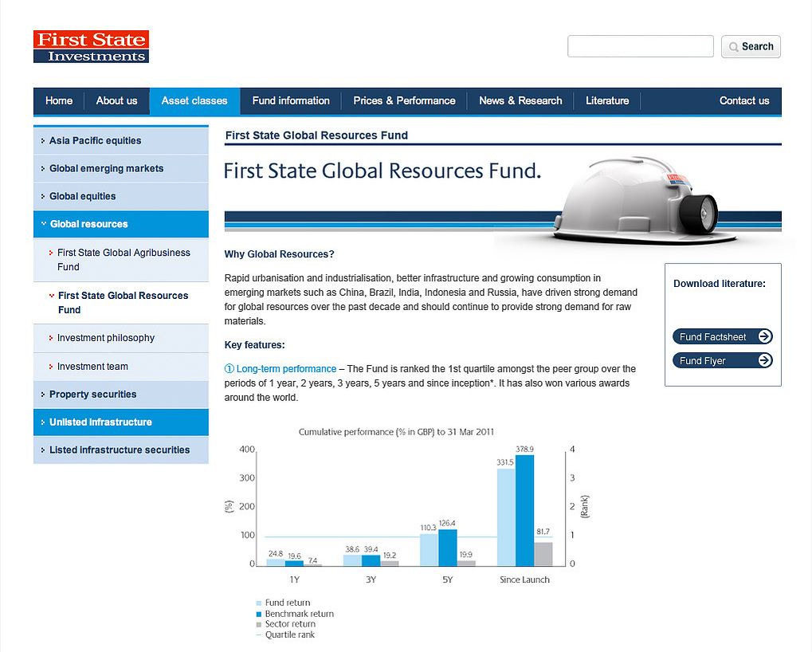Click the Search button

pyautogui.click(x=751, y=46)
